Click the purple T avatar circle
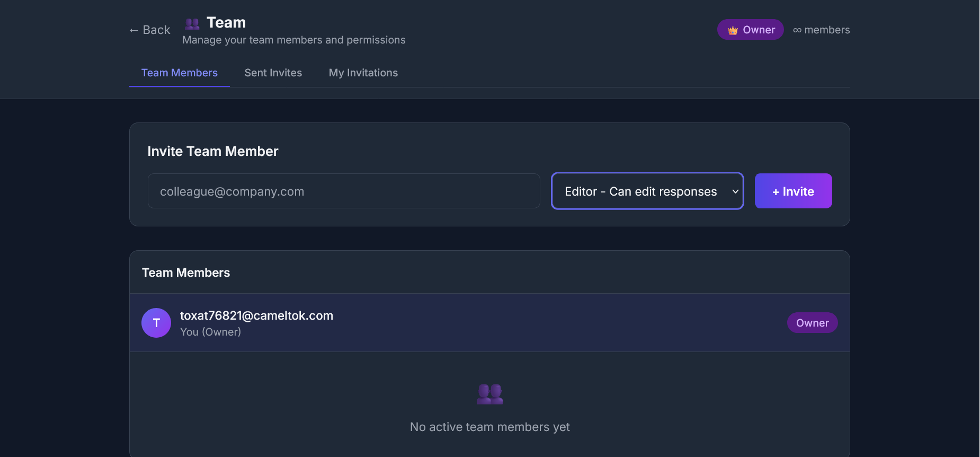980x457 pixels. pyautogui.click(x=156, y=323)
